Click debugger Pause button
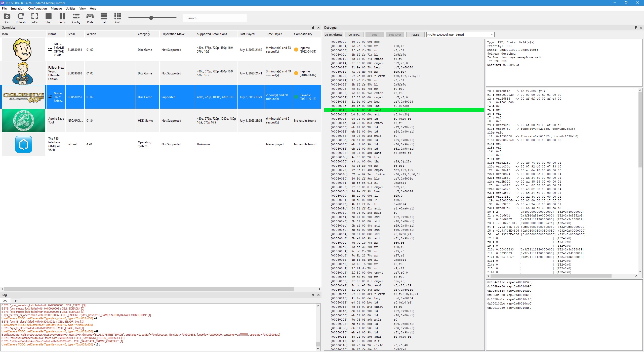644x352 pixels. (415, 35)
